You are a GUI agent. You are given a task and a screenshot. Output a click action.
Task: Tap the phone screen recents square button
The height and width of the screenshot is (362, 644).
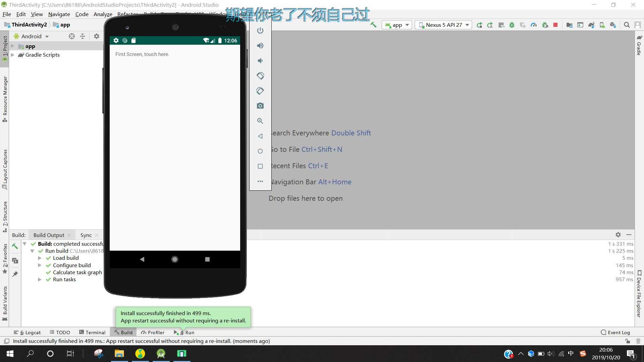coord(207,259)
